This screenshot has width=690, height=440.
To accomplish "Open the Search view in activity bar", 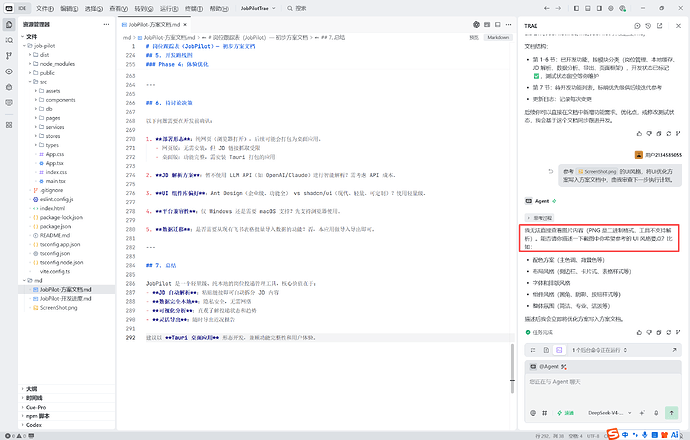I will [9, 40].
